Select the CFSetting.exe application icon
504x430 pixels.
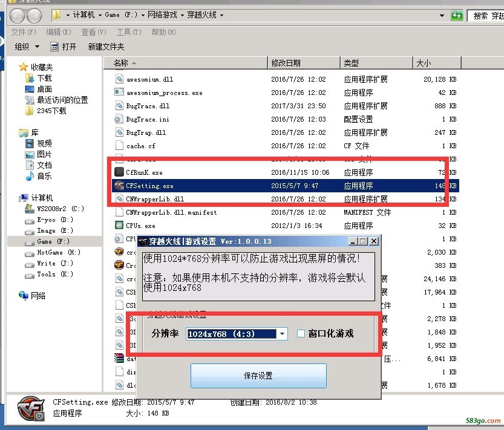pyautogui.click(x=119, y=186)
